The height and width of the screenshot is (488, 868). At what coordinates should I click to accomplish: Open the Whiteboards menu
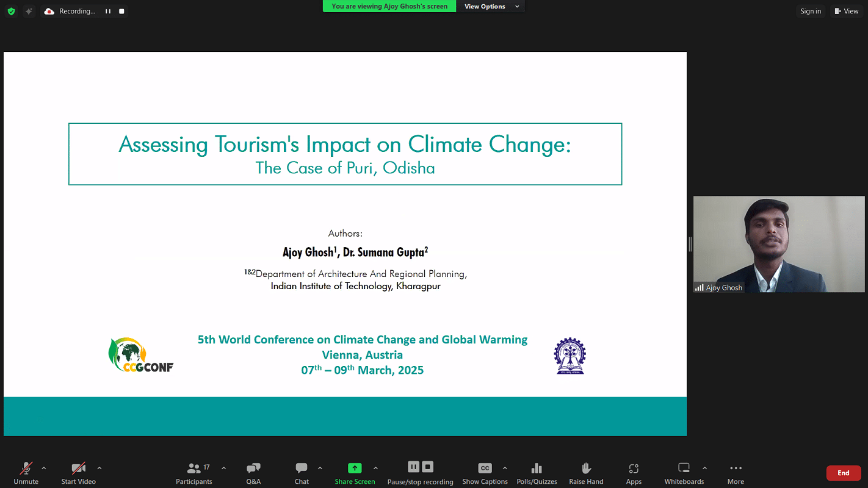point(684,472)
